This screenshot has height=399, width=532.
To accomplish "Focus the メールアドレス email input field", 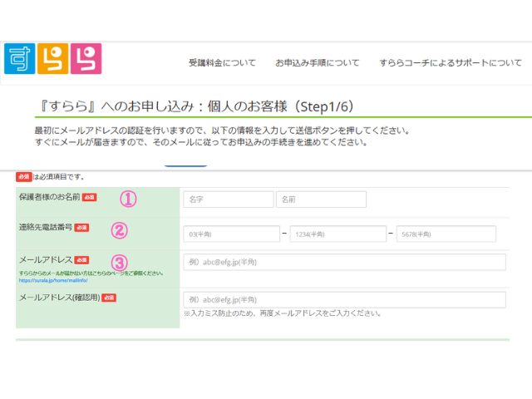I will click(344, 262).
